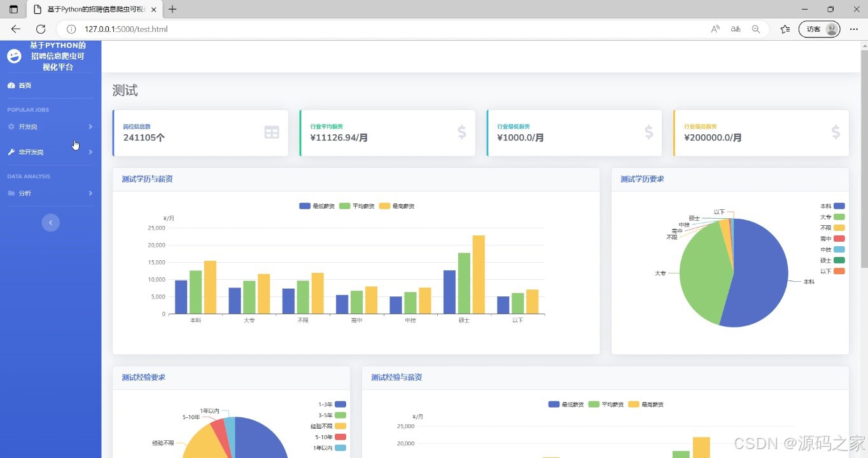Toggle 平均薪资 legend in 测试学历与薪资 chart
Viewport: 868px width, 458px height.
coord(357,206)
